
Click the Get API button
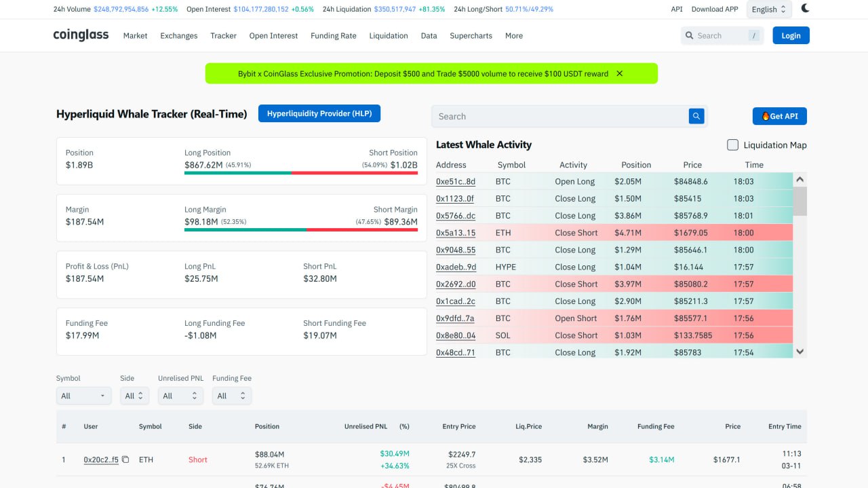click(x=780, y=116)
